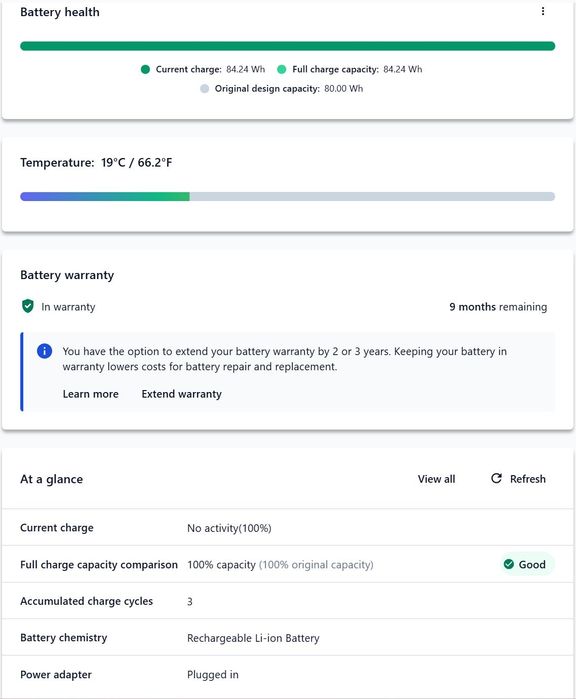This screenshot has height=699, width=576.
Task: Click the Current charge No activity row
Action: [x=288, y=527]
